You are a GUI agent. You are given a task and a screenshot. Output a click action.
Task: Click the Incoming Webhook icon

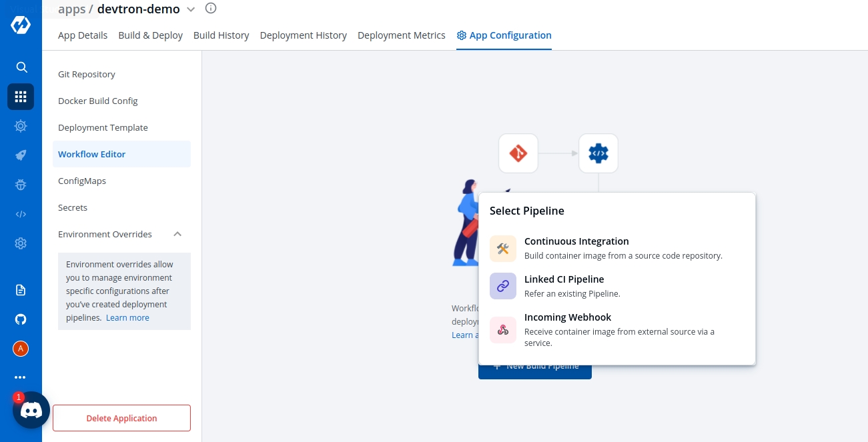coord(503,330)
